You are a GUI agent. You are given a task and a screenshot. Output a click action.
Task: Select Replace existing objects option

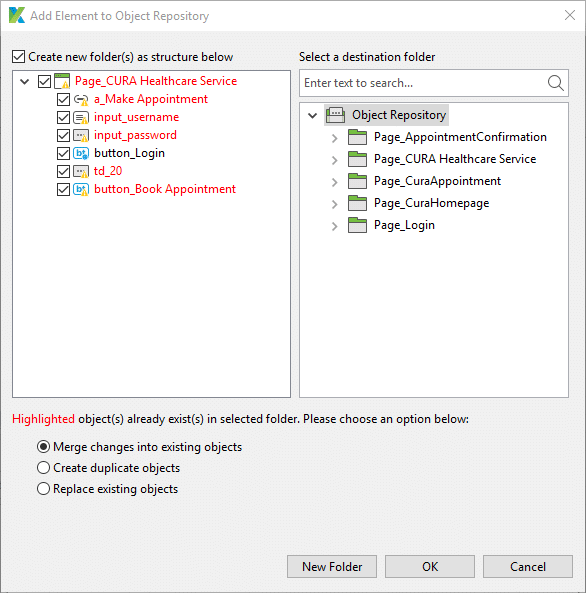(44, 489)
